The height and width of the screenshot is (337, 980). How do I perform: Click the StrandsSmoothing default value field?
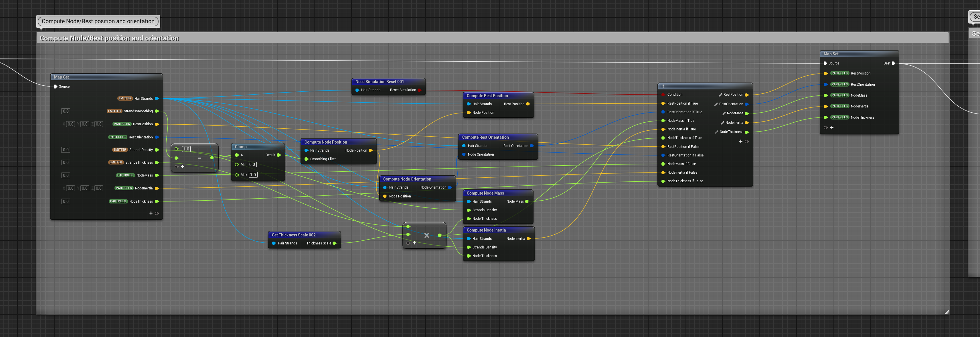66,111
